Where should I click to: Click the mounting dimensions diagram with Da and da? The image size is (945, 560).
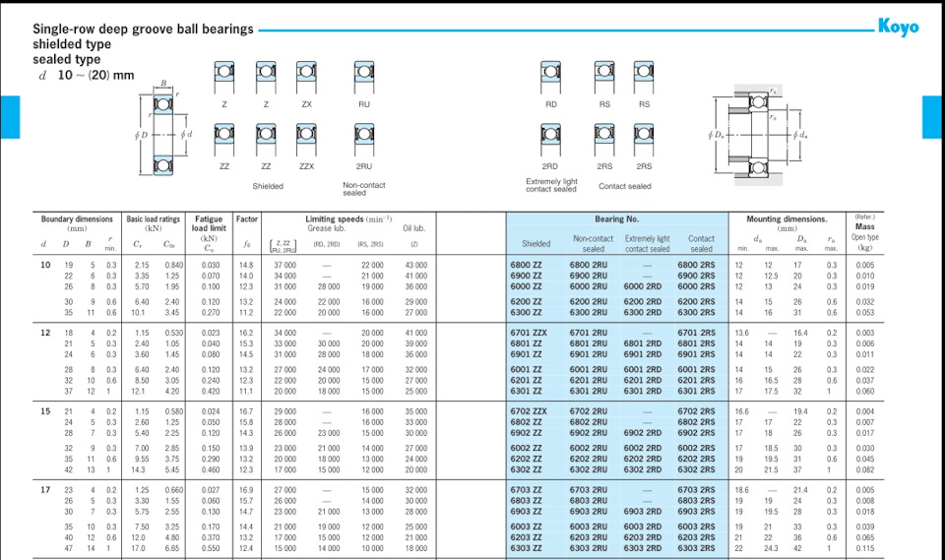(x=758, y=135)
